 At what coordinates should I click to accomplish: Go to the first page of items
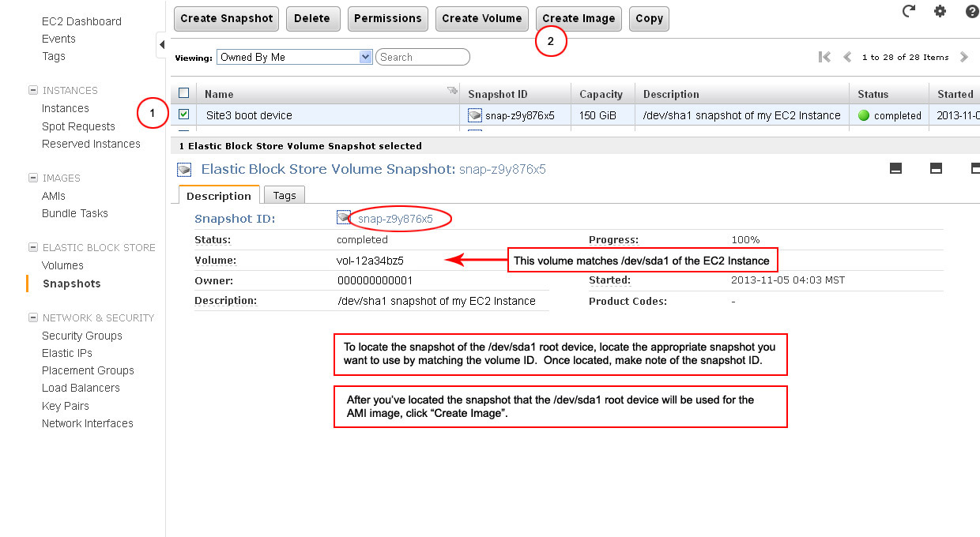[824, 57]
